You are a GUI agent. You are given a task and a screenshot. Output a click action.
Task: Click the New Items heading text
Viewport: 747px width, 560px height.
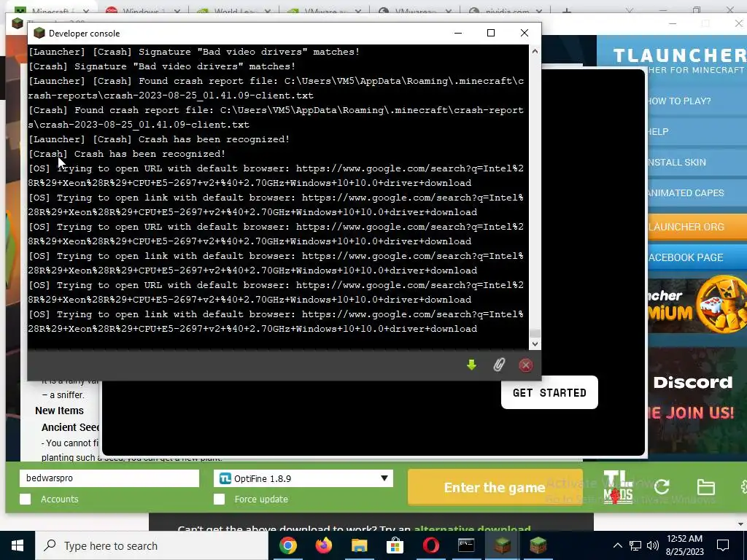click(x=59, y=411)
